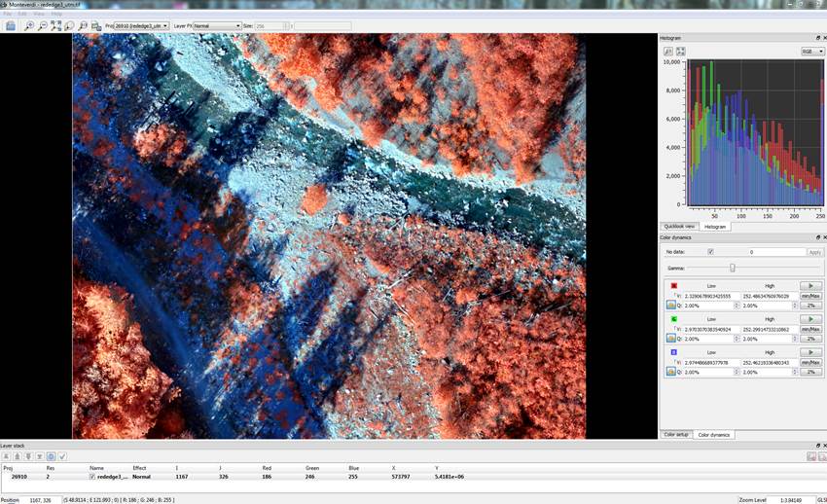827x504 pixels.
Task: Move layer up in Layer stack
Action: point(18,456)
